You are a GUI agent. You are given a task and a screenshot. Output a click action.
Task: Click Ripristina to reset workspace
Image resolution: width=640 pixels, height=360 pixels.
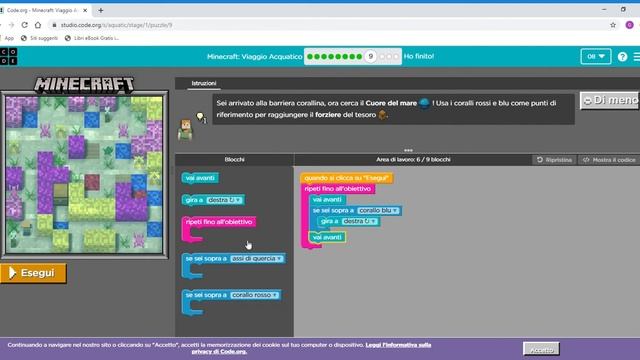tap(554, 160)
